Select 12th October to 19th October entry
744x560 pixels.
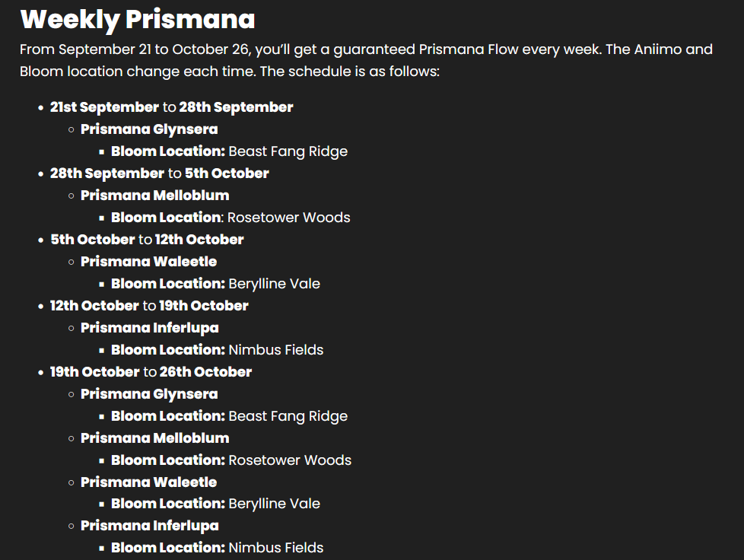click(x=149, y=306)
